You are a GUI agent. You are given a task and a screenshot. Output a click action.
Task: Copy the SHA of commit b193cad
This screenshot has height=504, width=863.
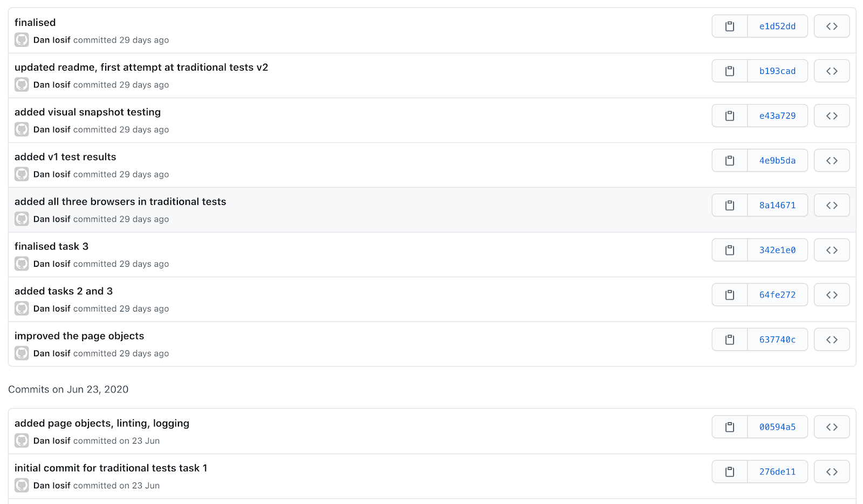click(729, 71)
